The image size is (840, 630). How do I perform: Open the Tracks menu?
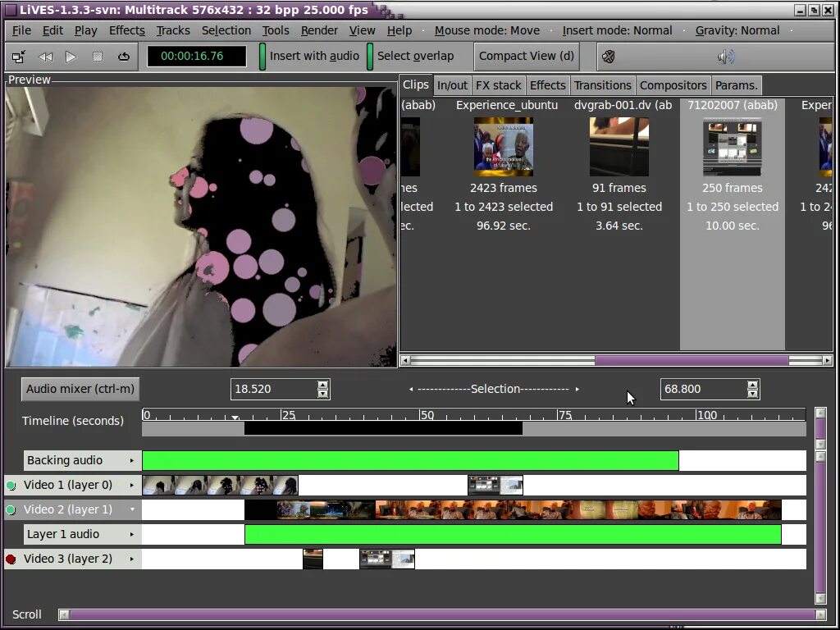click(172, 30)
